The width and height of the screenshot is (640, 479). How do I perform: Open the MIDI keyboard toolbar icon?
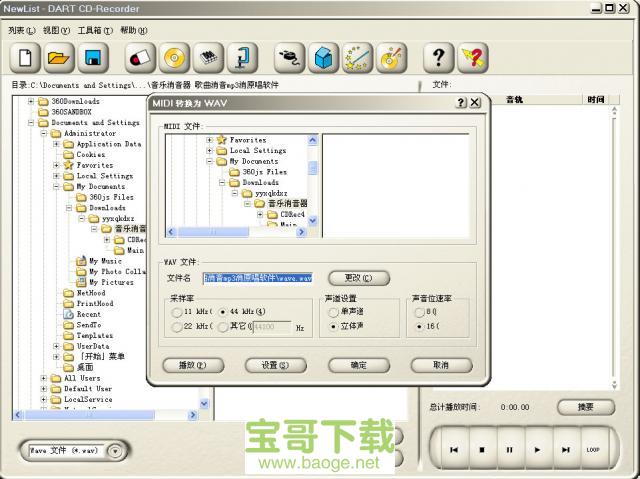click(x=208, y=58)
